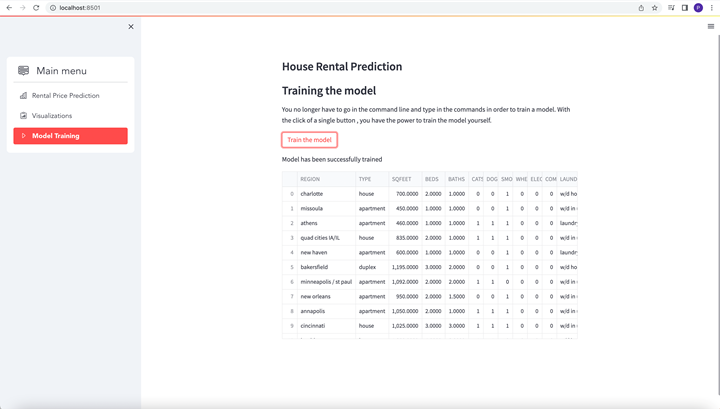Open the Streamlit hamburger menu

click(x=711, y=27)
